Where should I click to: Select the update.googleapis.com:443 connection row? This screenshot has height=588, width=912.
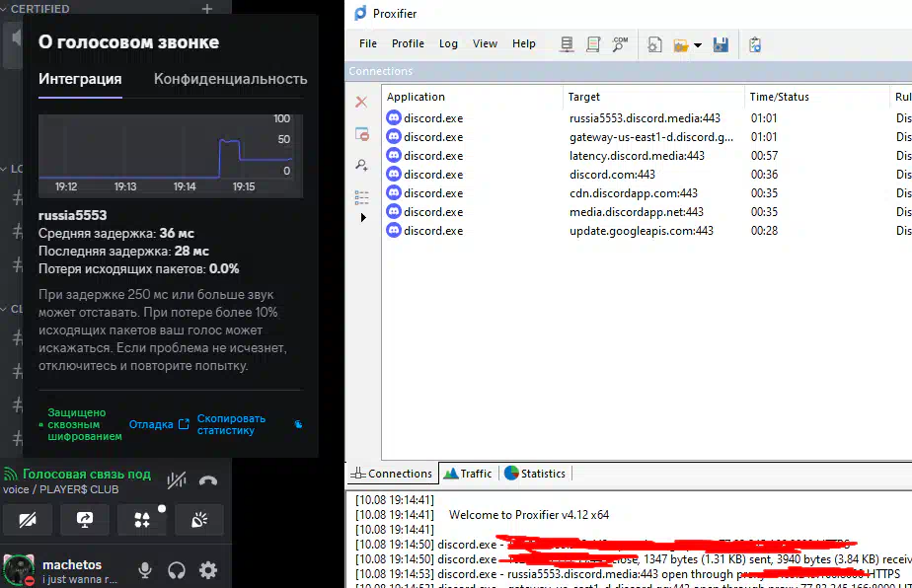[x=646, y=230]
